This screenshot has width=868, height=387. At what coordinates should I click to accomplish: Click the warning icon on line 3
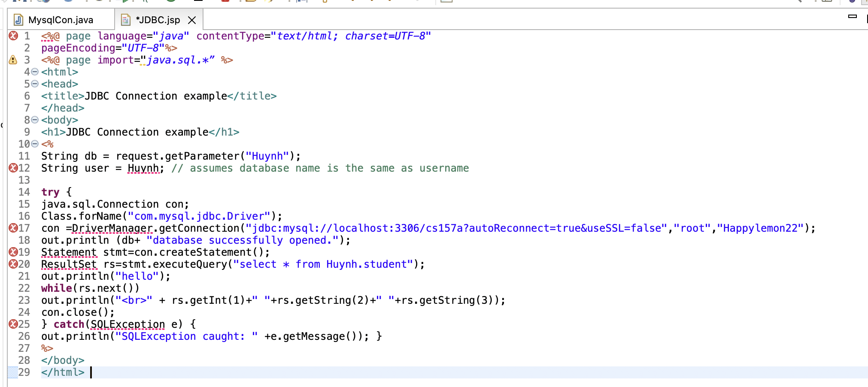[12, 60]
